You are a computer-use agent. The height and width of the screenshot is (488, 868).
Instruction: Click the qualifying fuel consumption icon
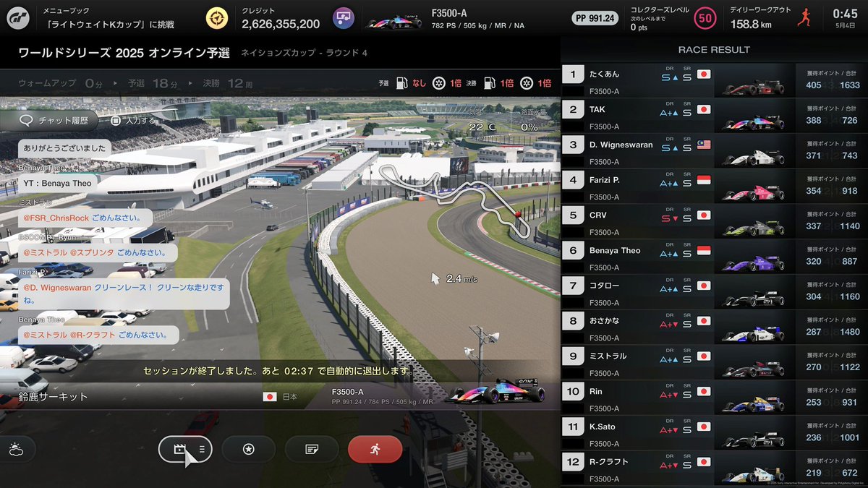(x=401, y=83)
